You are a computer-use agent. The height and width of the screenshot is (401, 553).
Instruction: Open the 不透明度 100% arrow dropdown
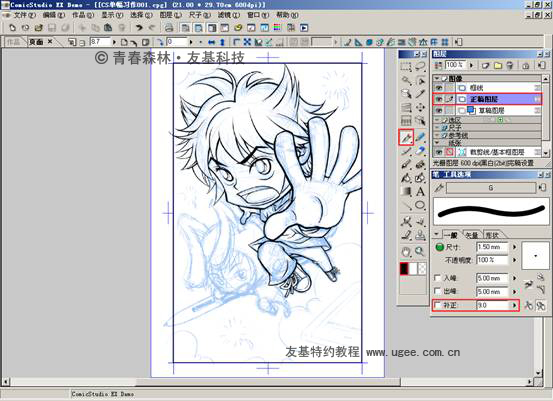[x=514, y=260]
